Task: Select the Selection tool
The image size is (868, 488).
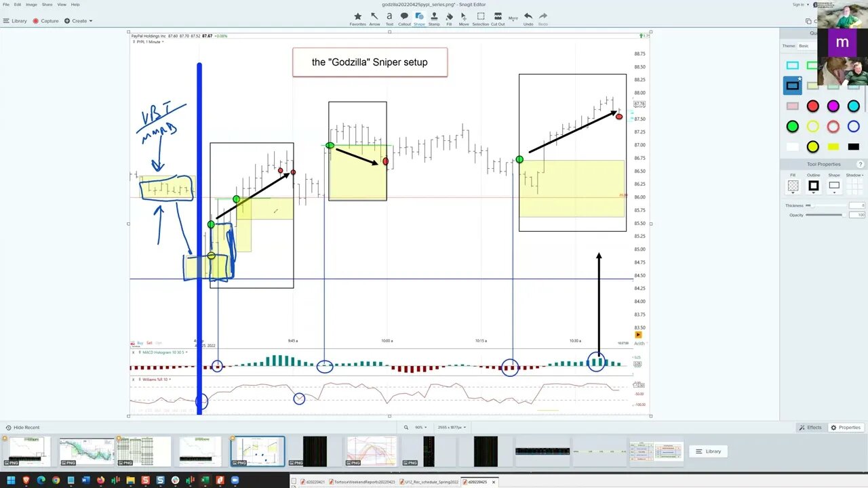Action: pos(480,18)
